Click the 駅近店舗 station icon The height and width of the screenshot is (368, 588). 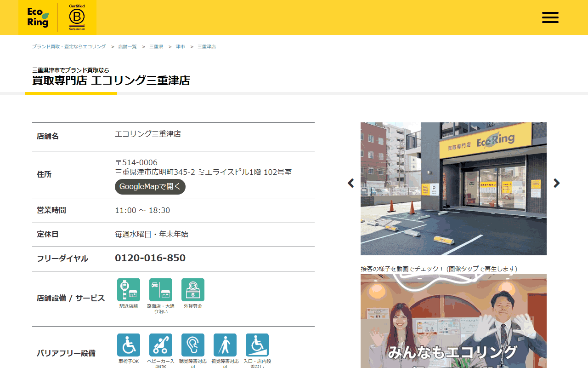129,290
